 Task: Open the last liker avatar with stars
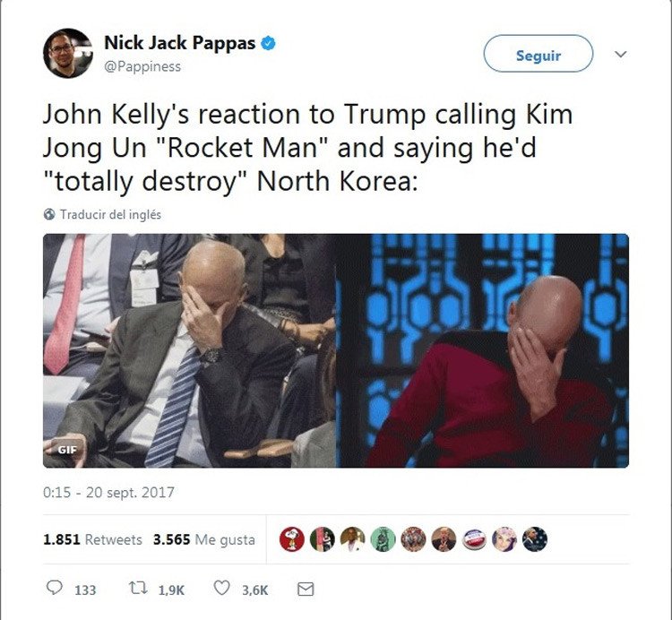[535, 539]
